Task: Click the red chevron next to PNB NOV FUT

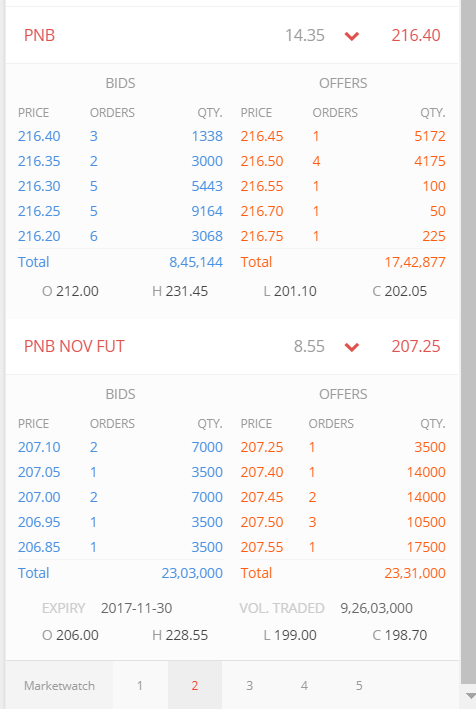Action: coord(352,347)
